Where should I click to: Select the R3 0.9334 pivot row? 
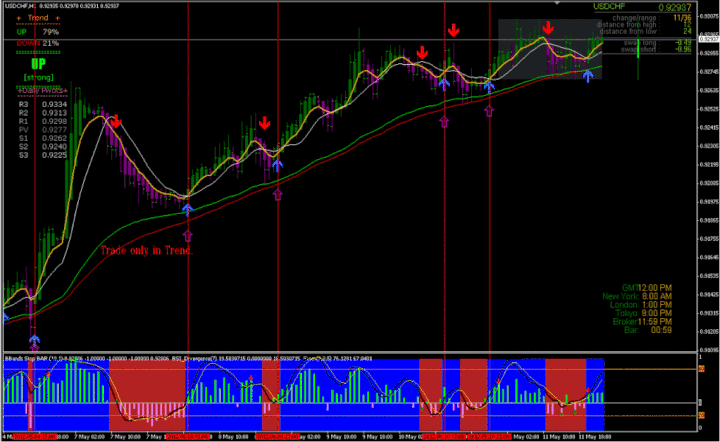pyautogui.click(x=43, y=105)
